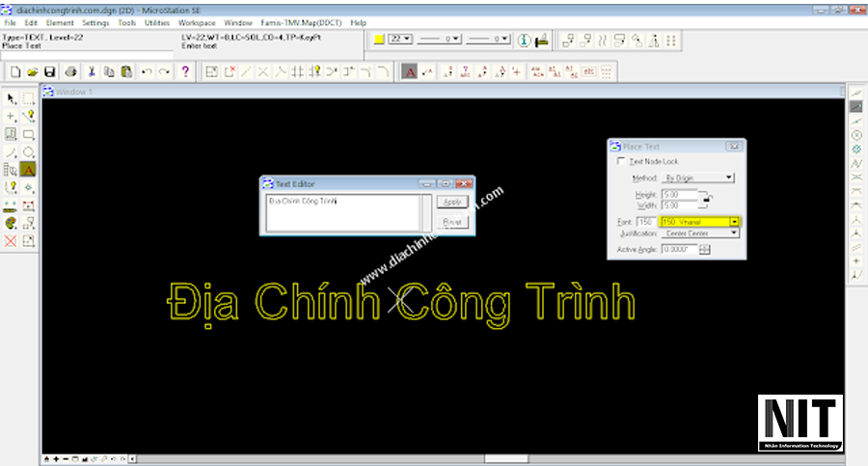Click the Place Point plus tool in toolbox
The image size is (868, 466).
tap(11, 117)
